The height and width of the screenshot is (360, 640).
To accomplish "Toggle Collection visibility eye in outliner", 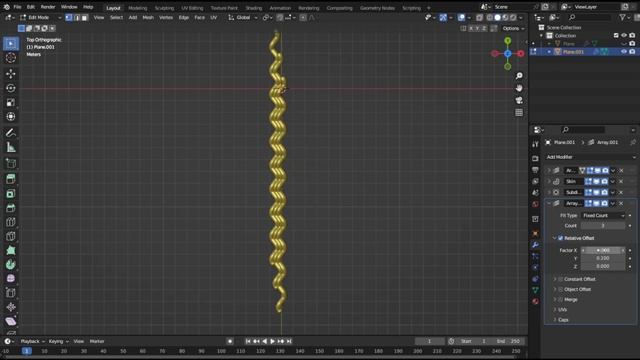I will 624,36.
